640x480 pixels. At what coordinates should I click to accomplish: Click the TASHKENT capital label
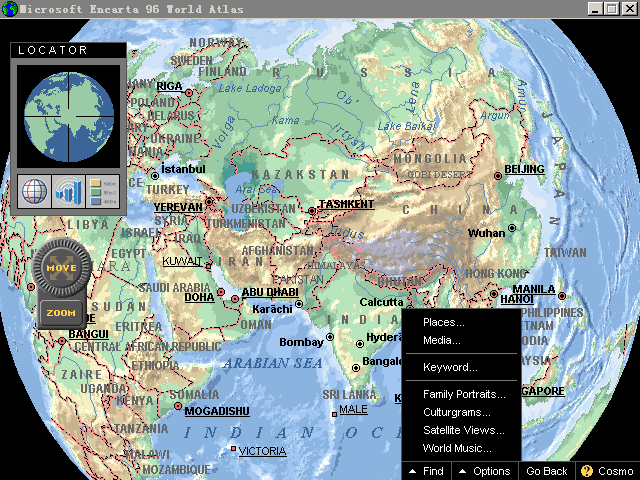(347, 204)
